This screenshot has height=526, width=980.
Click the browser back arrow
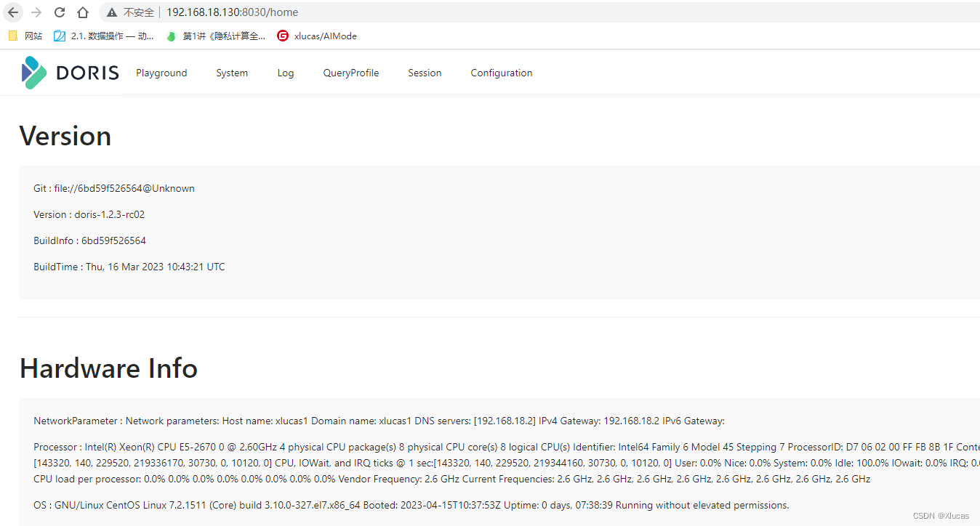[x=13, y=12]
